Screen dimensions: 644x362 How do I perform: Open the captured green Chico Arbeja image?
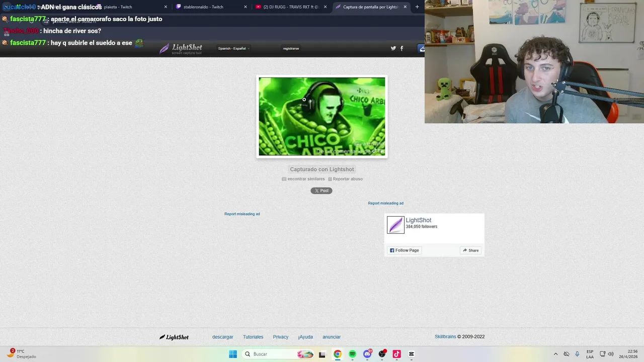pos(322,116)
